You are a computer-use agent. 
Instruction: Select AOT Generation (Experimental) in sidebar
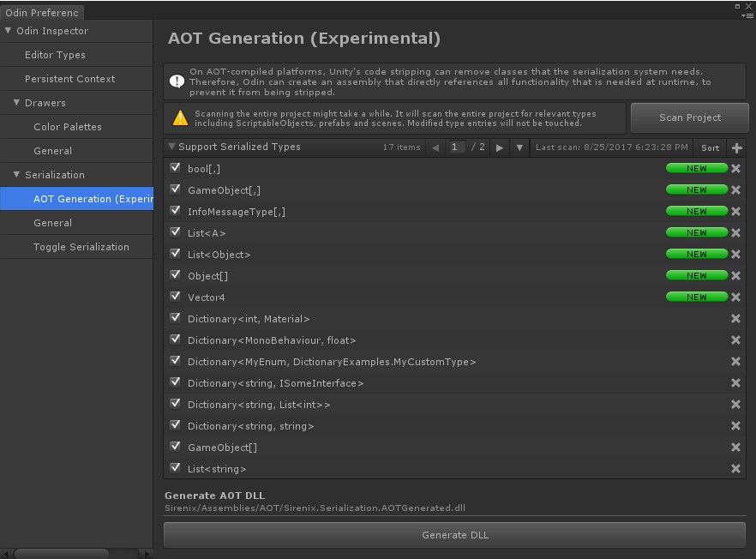tap(76, 199)
